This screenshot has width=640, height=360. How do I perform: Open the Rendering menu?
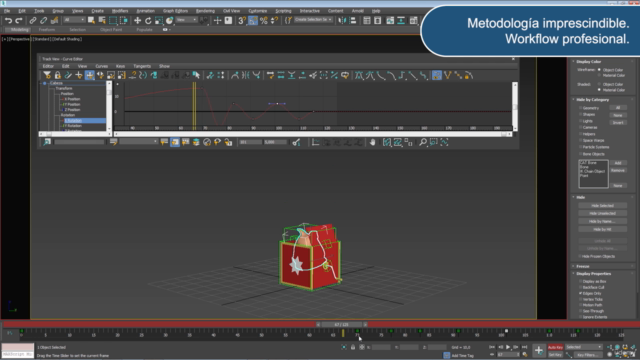pos(205,11)
